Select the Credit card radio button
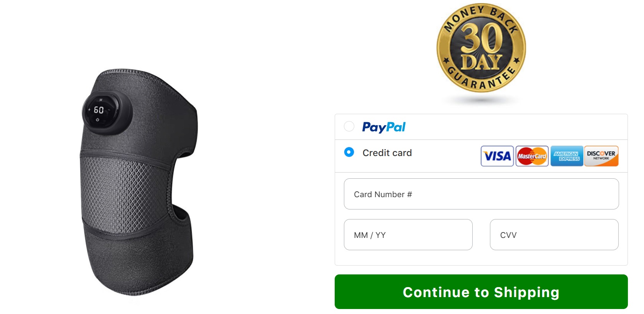 (349, 152)
